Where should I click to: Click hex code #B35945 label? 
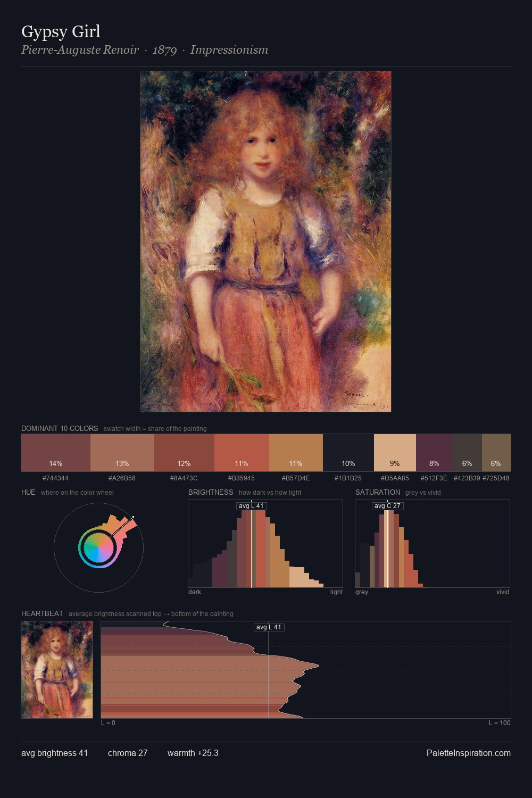242,478
